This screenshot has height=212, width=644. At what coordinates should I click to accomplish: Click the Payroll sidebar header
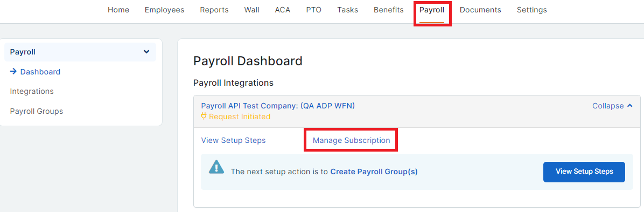(80, 52)
